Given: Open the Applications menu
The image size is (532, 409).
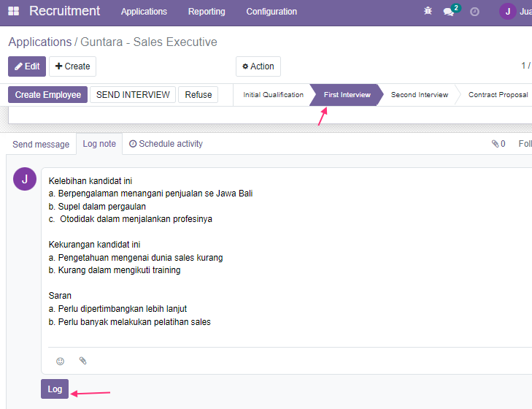Looking at the screenshot, I should pyautogui.click(x=144, y=12).
